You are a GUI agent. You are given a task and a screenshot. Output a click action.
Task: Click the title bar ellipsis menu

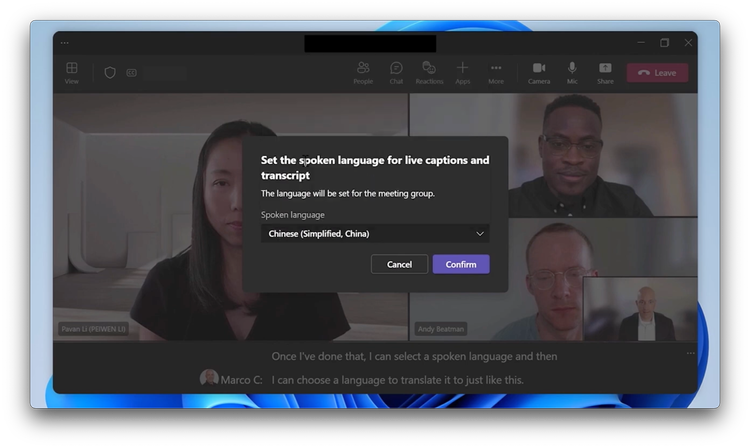pos(65,43)
